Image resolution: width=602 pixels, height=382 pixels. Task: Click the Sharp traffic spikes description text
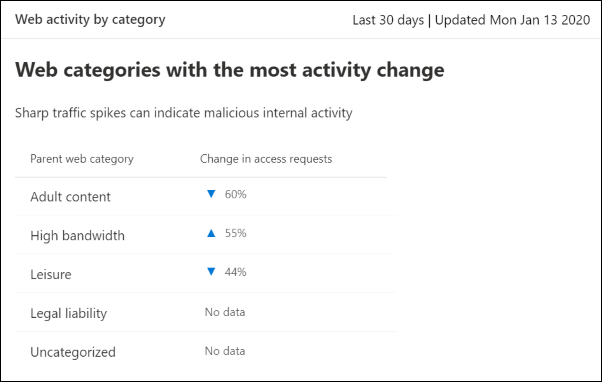coord(184,113)
